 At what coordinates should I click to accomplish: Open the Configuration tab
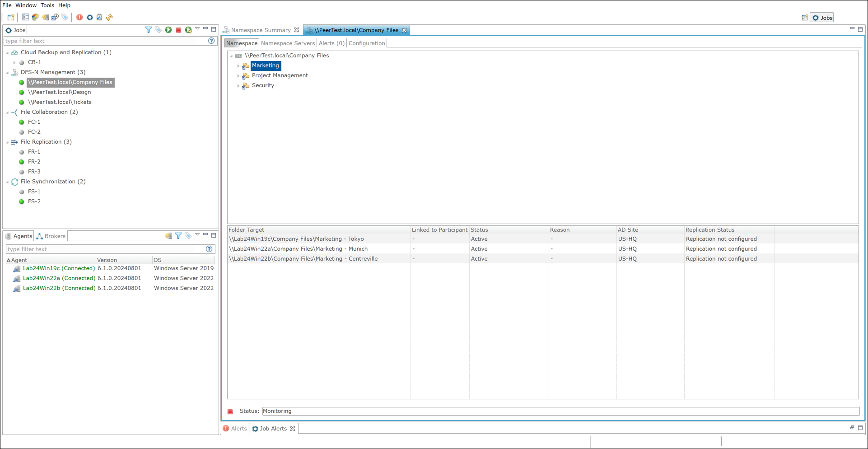[x=367, y=43]
